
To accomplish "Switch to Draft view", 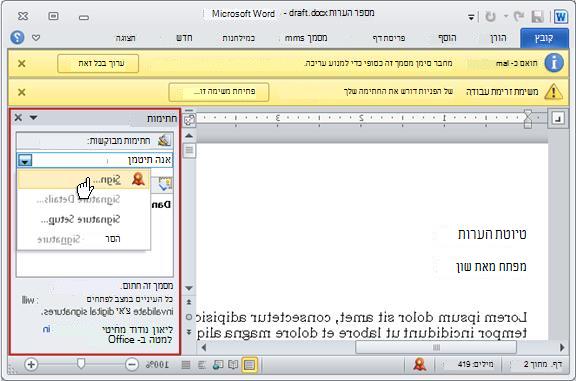I will [186, 364].
